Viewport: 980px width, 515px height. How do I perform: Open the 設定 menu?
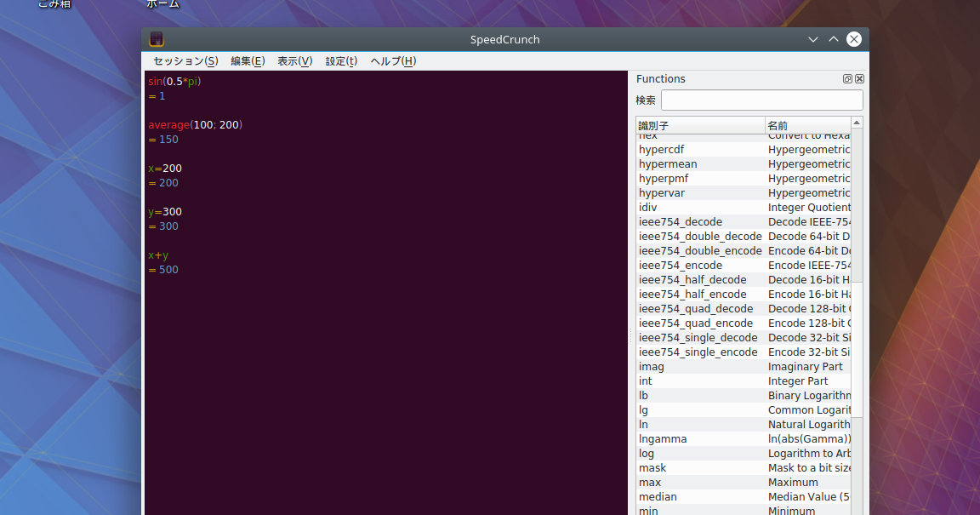click(x=340, y=60)
